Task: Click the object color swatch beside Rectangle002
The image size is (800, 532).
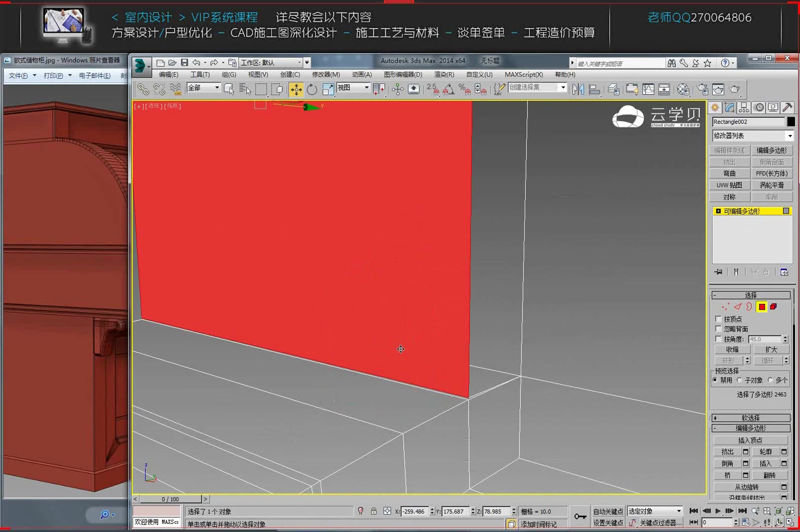Action: pos(790,122)
